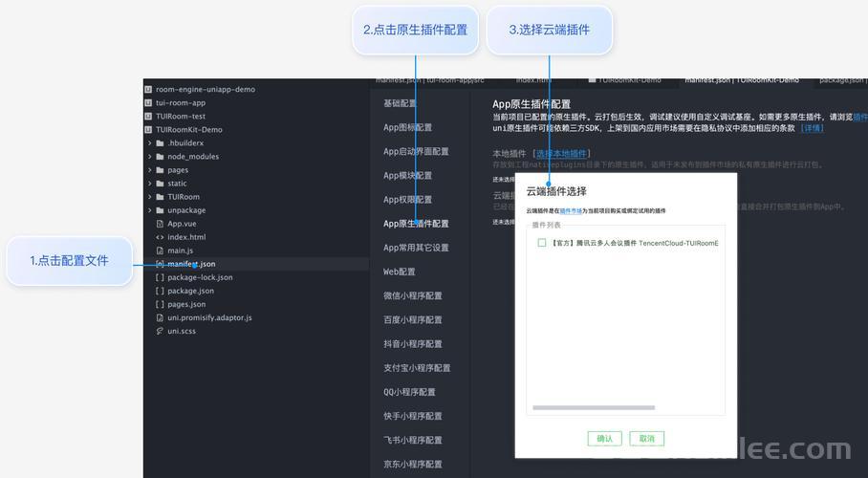
Task: Go to App启动界面配置
Action: [416, 151]
